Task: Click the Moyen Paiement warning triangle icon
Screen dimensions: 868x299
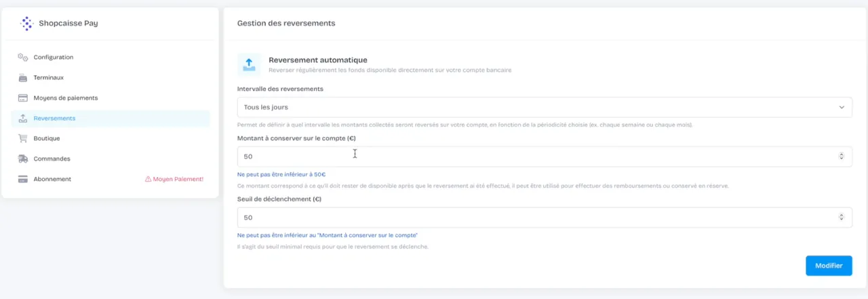Action: tap(148, 180)
